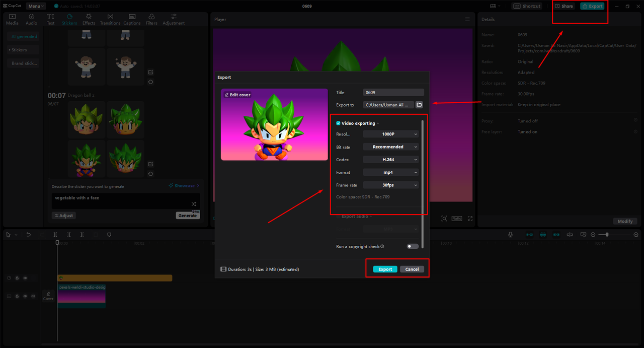
Task: Click the export dialog's vertical scrollbar
Action: [423, 184]
